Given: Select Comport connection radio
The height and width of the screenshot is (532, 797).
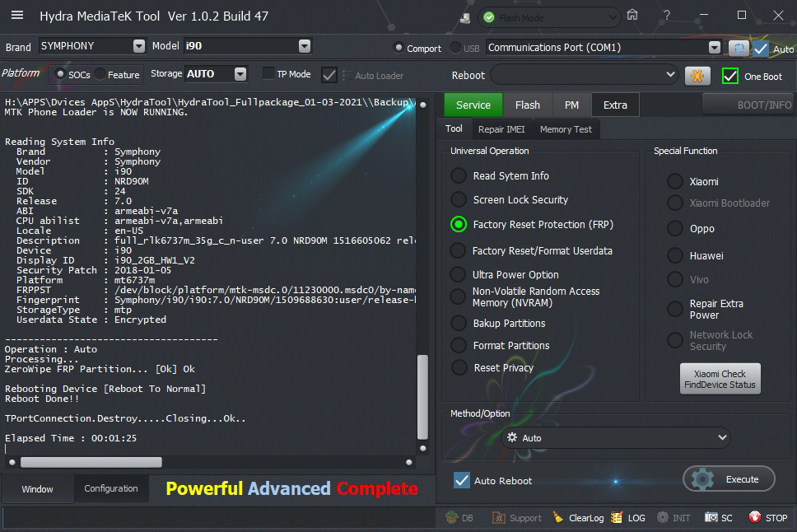Looking at the screenshot, I should tap(399, 48).
